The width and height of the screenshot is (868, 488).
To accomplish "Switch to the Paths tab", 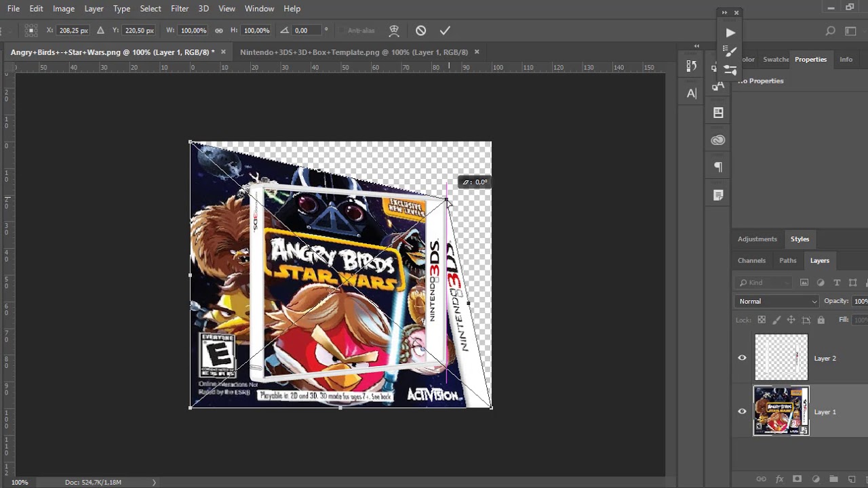I will (788, 260).
